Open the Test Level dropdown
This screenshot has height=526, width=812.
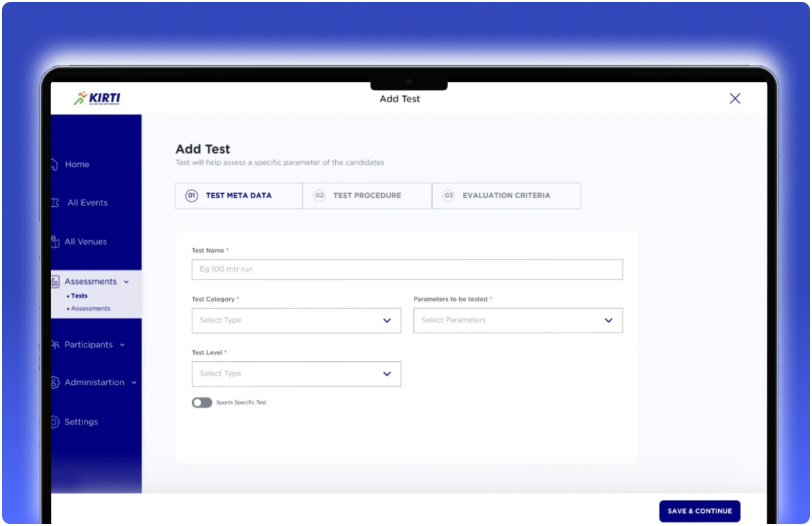tap(296, 374)
